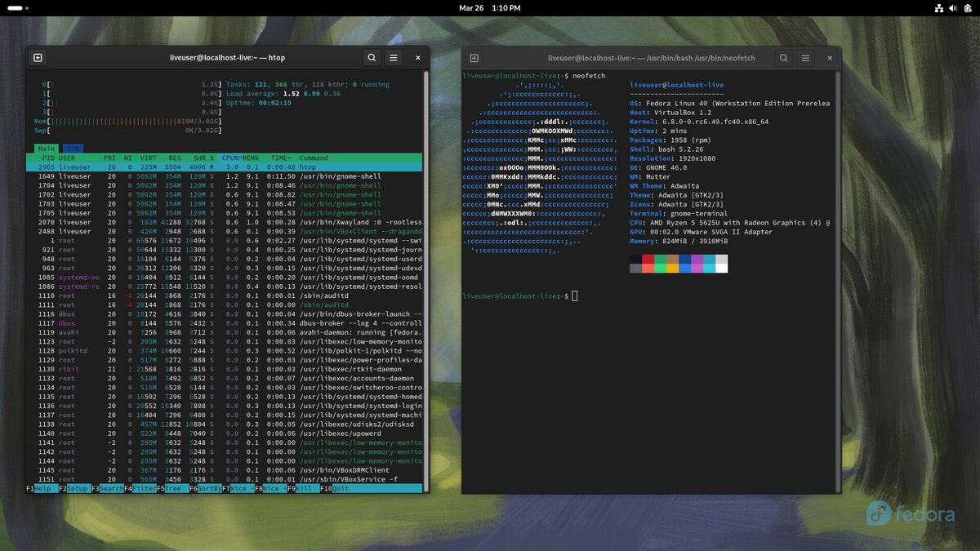
Task: Click F9 Kill in htop footer
Action: click(x=301, y=488)
